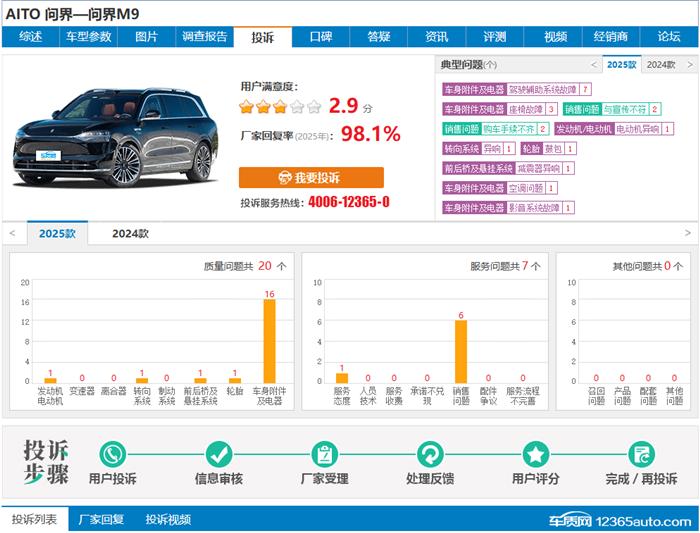The height and width of the screenshot is (533, 700).
Task: Select 2024款 chart tab
Action: pos(130,233)
